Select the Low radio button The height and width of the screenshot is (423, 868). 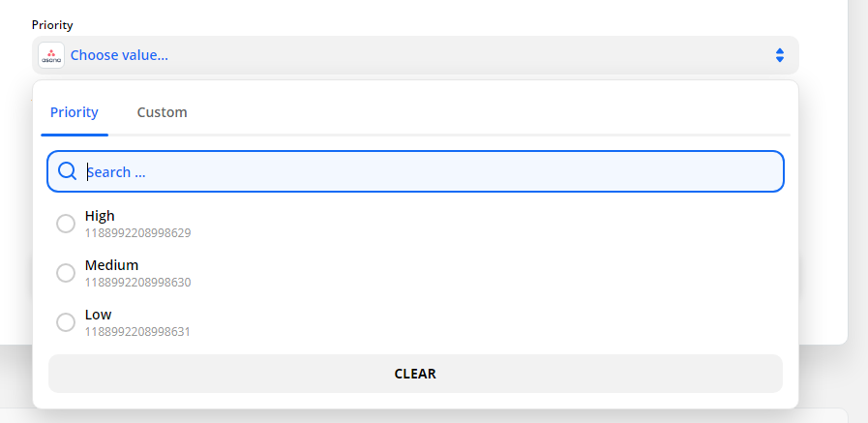(x=66, y=322)
